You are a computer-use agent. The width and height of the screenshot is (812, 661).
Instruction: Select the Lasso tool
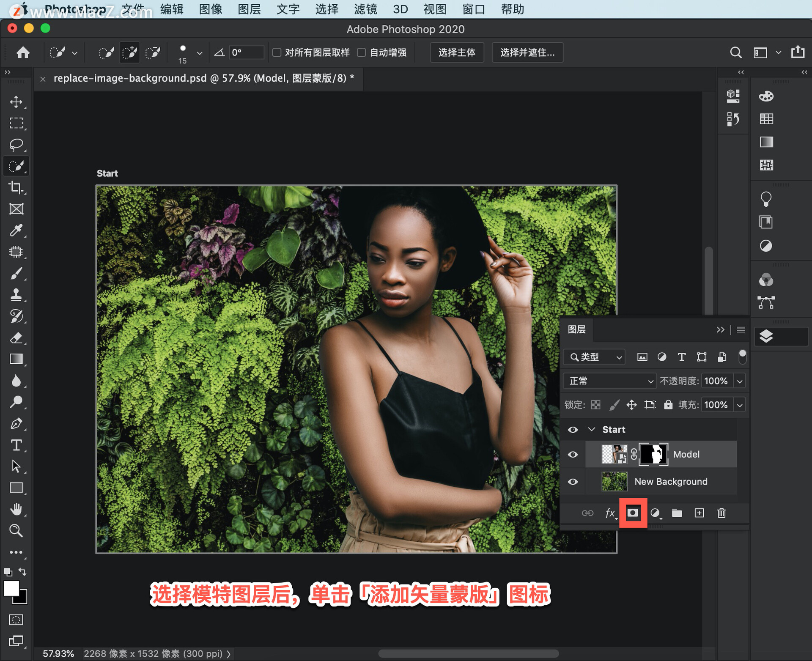tap(16, 145)
